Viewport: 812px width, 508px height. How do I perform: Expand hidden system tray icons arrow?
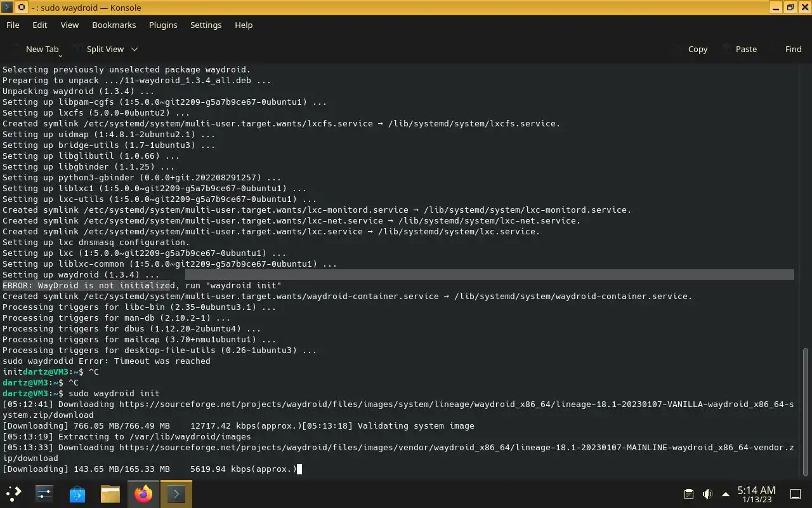(x=726, y=494)
